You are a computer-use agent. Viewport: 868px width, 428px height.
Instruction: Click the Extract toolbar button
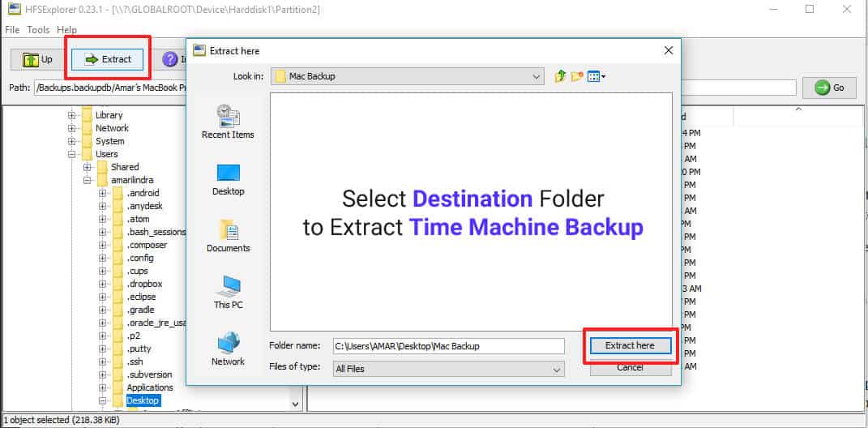click(x=108, y=59)
